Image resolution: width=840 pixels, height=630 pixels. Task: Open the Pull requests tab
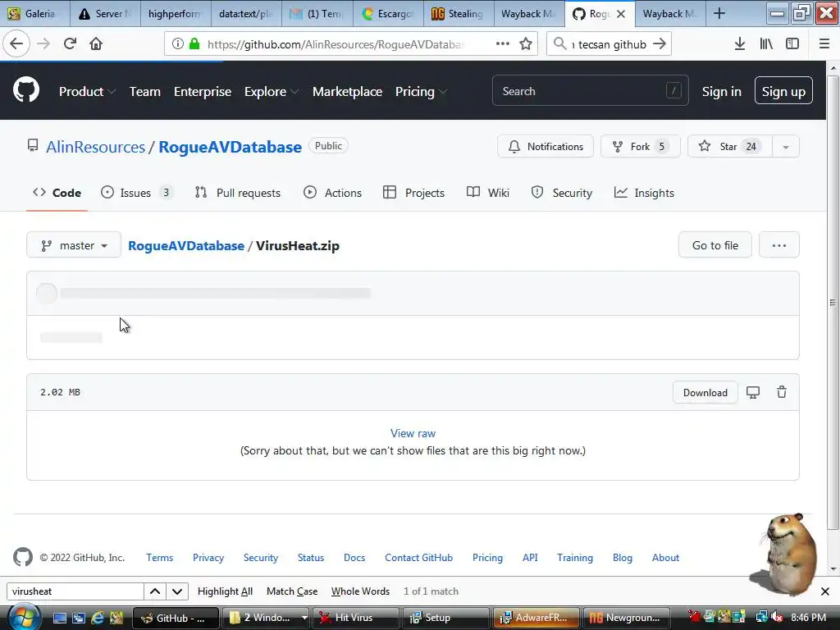click(237, 193)
